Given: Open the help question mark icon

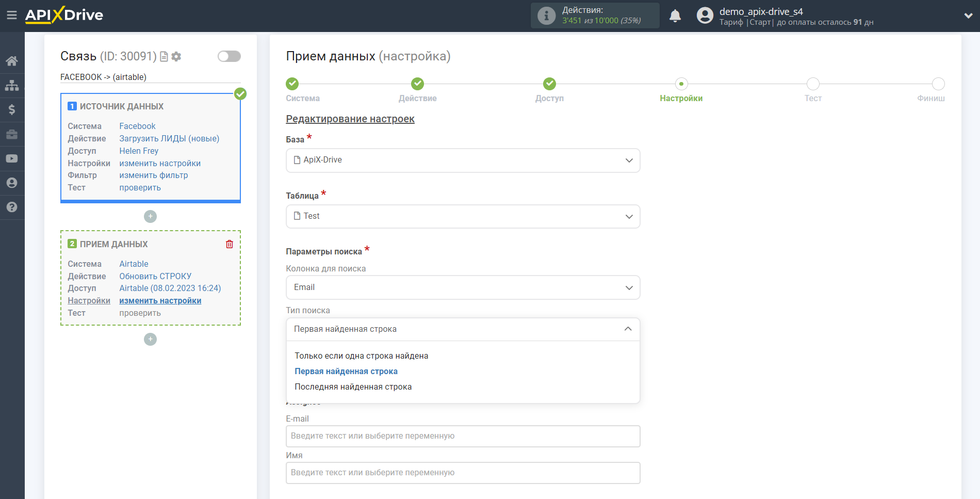Looking at the screenshot, I should click(12, 207).
